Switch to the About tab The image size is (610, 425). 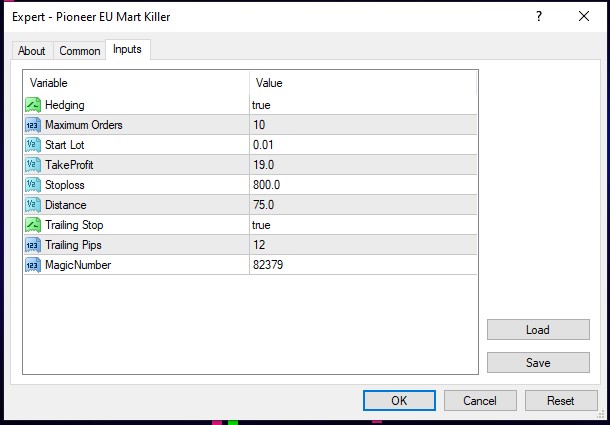click(x=32, y=51)
